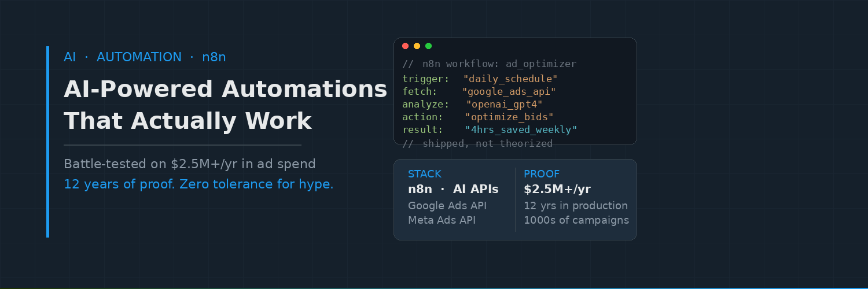
Task: Click the green dot in the code window
Action: coord(429,46)
